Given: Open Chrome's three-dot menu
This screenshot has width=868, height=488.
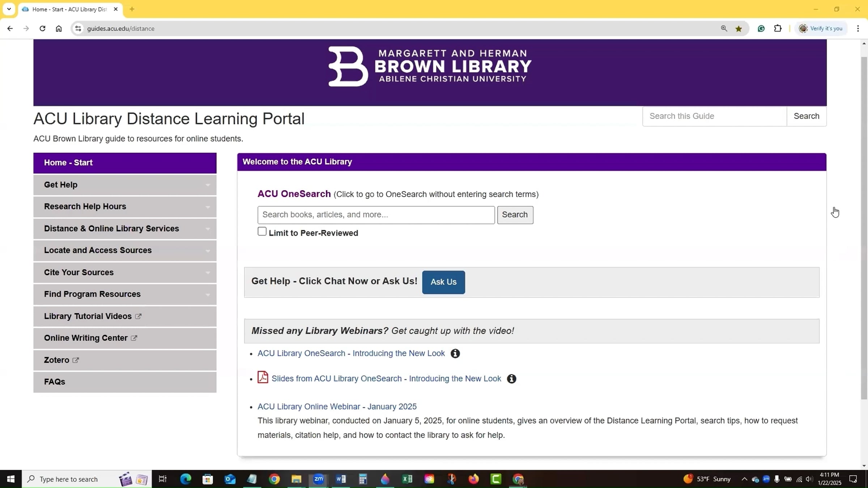Looking at the screenshot, I should 858,28.
